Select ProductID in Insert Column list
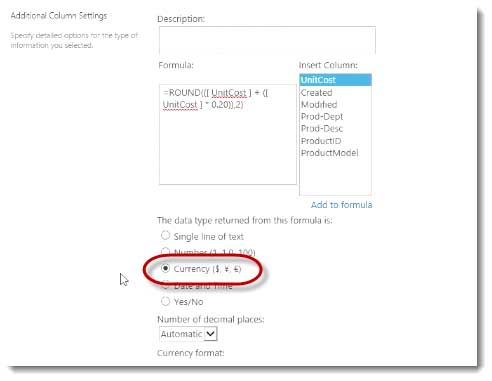 335,141
